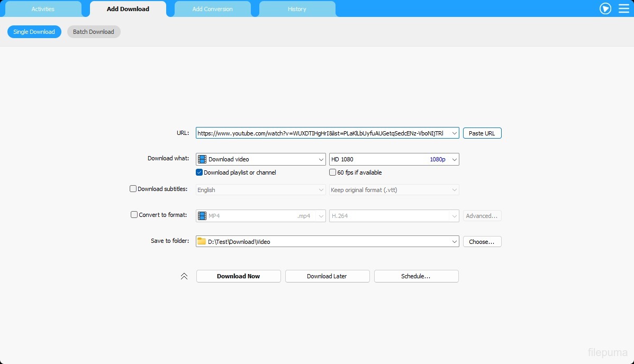The image size is (634, 364).
Task: Toggle the Convert to format checkbox
Action: [x=134, y=215]
